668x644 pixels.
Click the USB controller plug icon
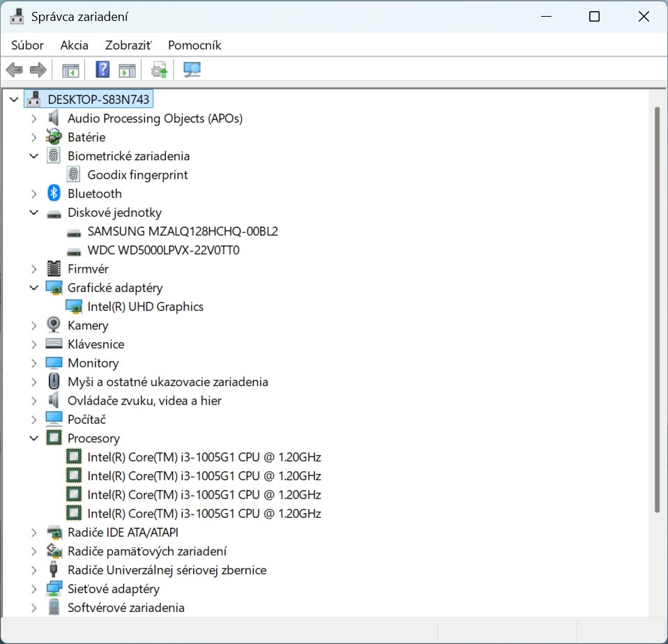click(x=54, y=569)
